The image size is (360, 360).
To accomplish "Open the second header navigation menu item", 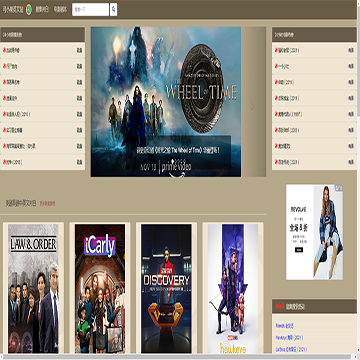I will (x=42, y=10).
